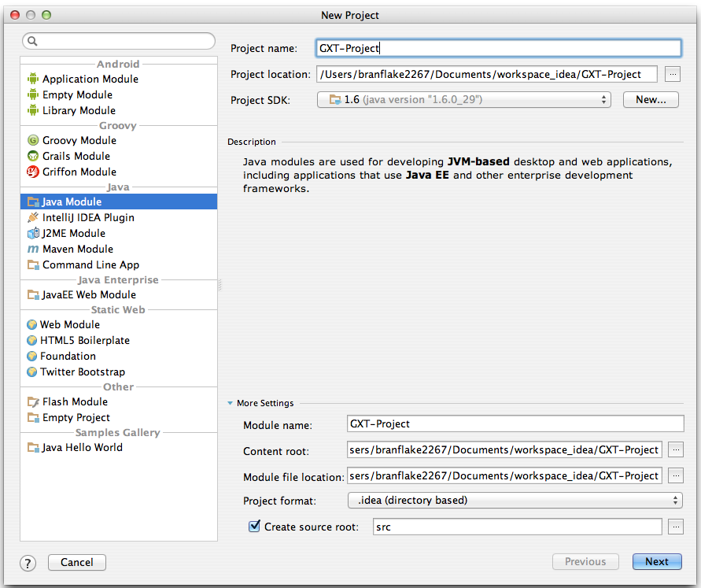This screenshot has width=701, height=588.
Task: Focus the module type search field
Action: [x=119, y=41]
